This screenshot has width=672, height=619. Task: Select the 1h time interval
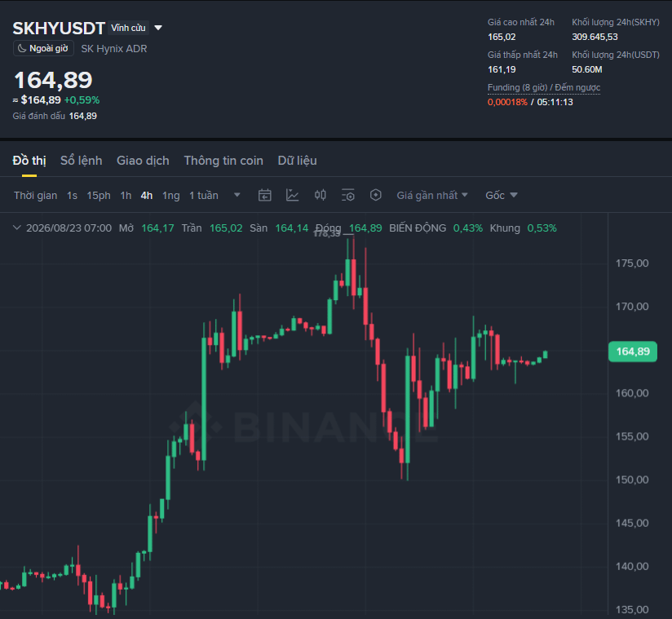(126, 196)
